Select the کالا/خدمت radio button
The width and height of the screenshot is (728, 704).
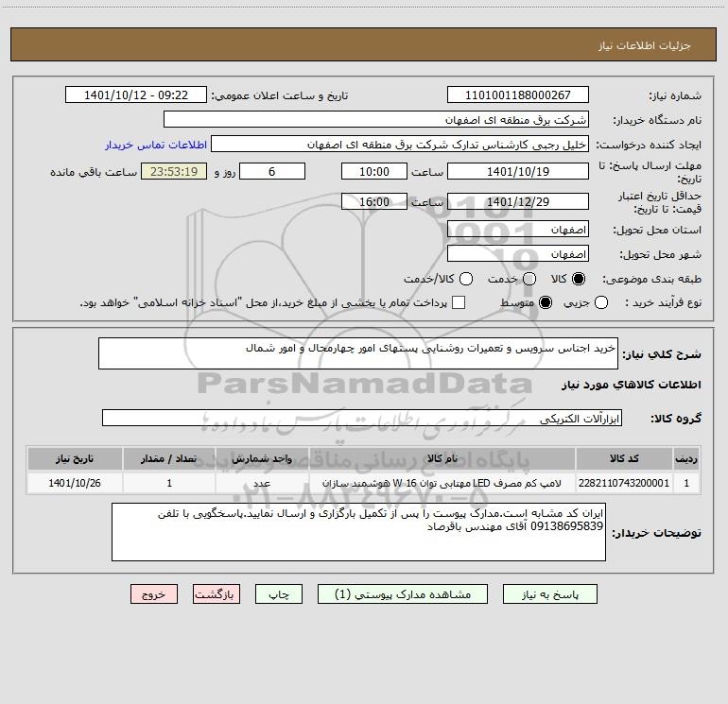pos(466,279)
